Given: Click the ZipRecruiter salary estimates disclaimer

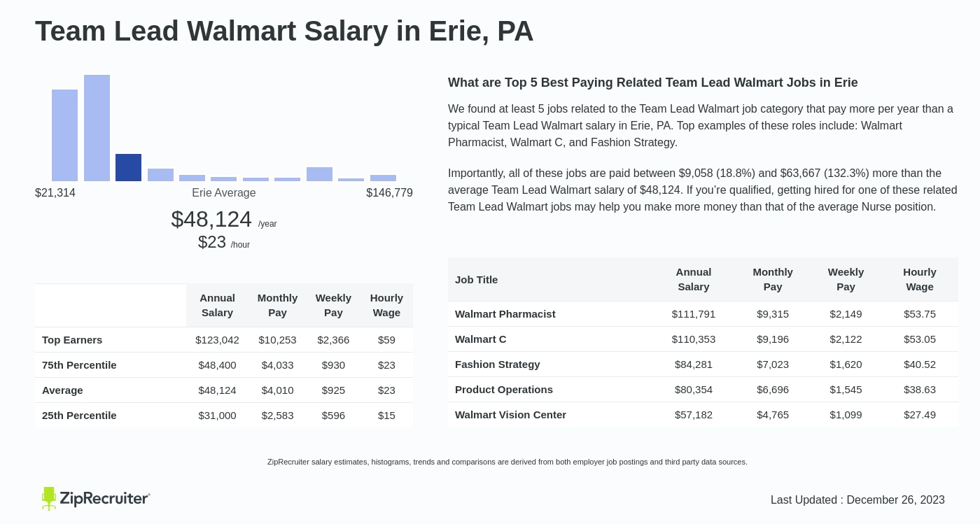Looking at the screenshot, I should (x=507, y=462).
